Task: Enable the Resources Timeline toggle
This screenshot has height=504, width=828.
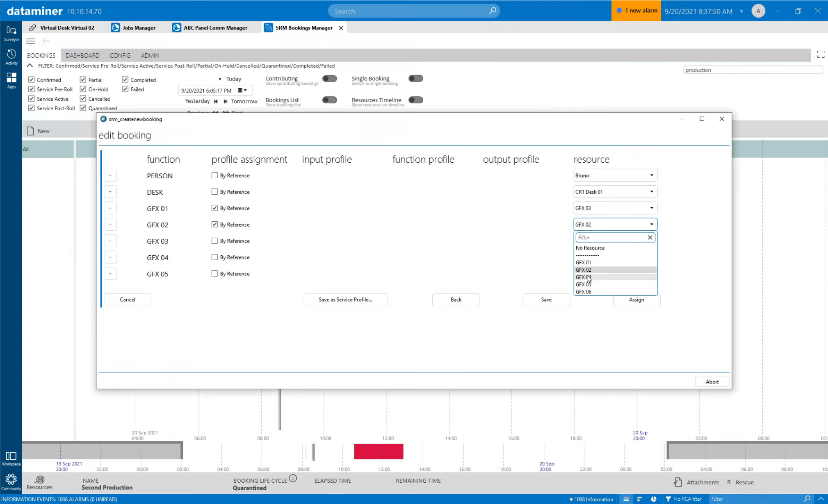Action: (x=415, y=100)
